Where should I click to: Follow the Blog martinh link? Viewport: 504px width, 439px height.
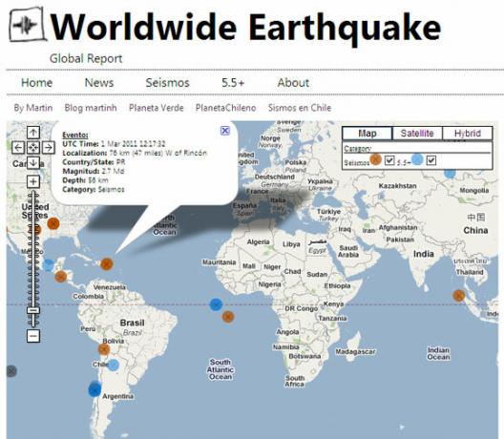tap(91, 108)
